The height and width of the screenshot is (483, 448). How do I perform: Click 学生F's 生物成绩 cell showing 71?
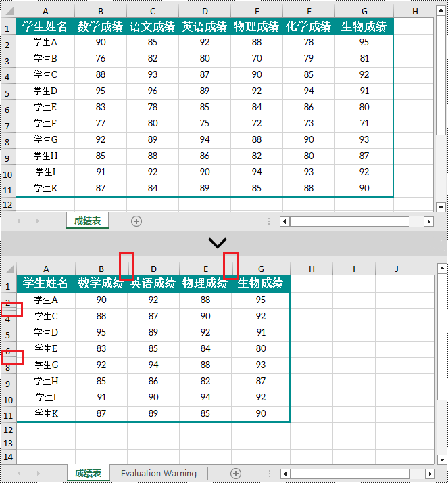pyautogui.click(x=364, y=124)
